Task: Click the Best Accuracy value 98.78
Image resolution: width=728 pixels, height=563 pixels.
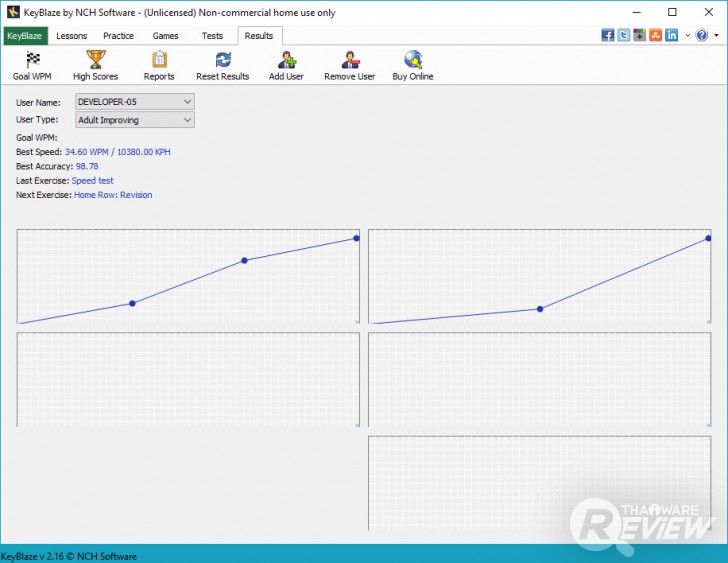Action: click(87, 166)
